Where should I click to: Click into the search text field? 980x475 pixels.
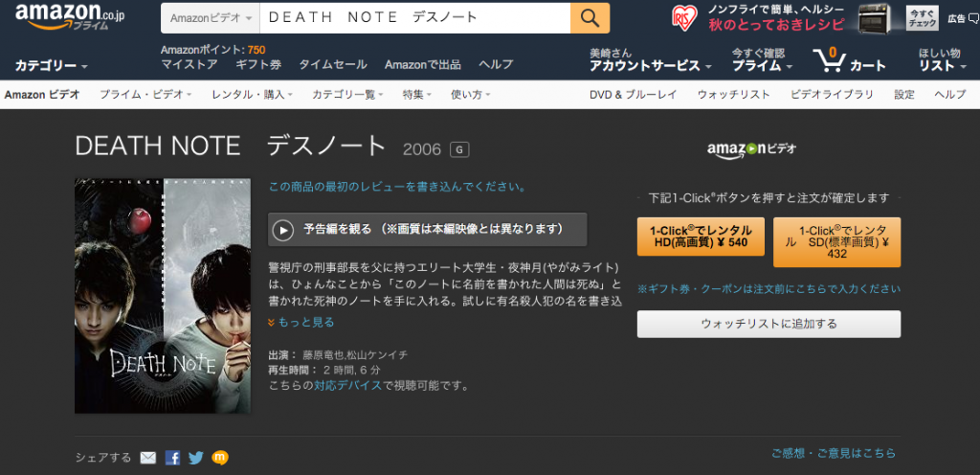coord(415,18)
